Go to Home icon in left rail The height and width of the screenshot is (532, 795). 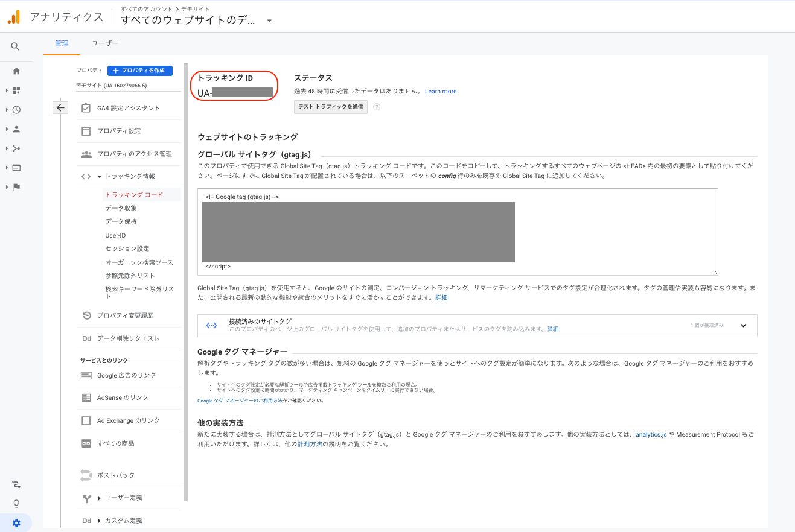coord(16,71)
